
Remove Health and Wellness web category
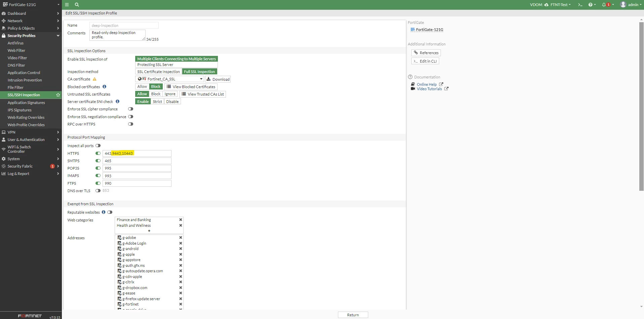point(181,225)
